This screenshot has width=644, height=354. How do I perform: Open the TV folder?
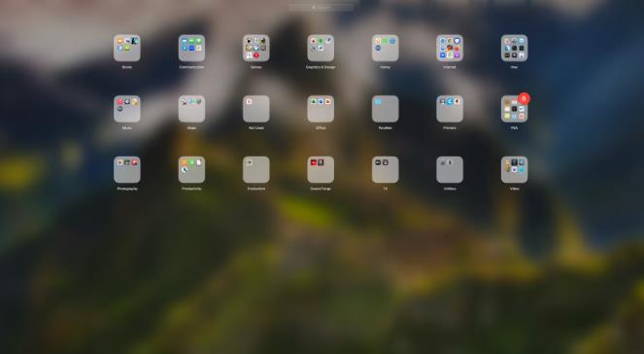coord(386,170)
